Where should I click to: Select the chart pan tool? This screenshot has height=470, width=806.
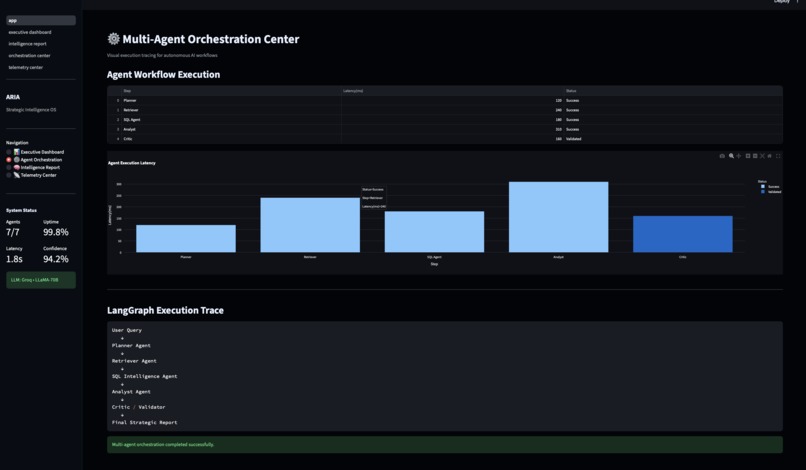(739, 156)
